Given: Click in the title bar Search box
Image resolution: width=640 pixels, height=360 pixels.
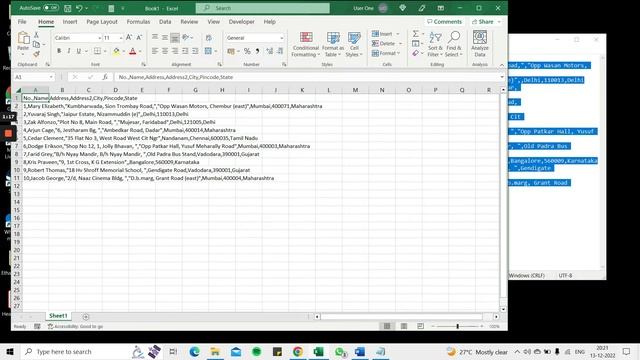Looking at the screenshot, I should click(x=262, y=8).
